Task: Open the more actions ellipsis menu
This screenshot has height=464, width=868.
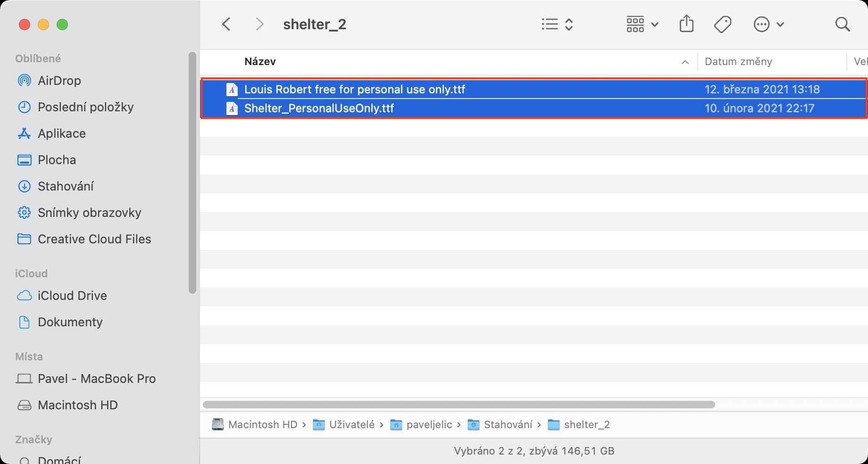Action: 768,24
